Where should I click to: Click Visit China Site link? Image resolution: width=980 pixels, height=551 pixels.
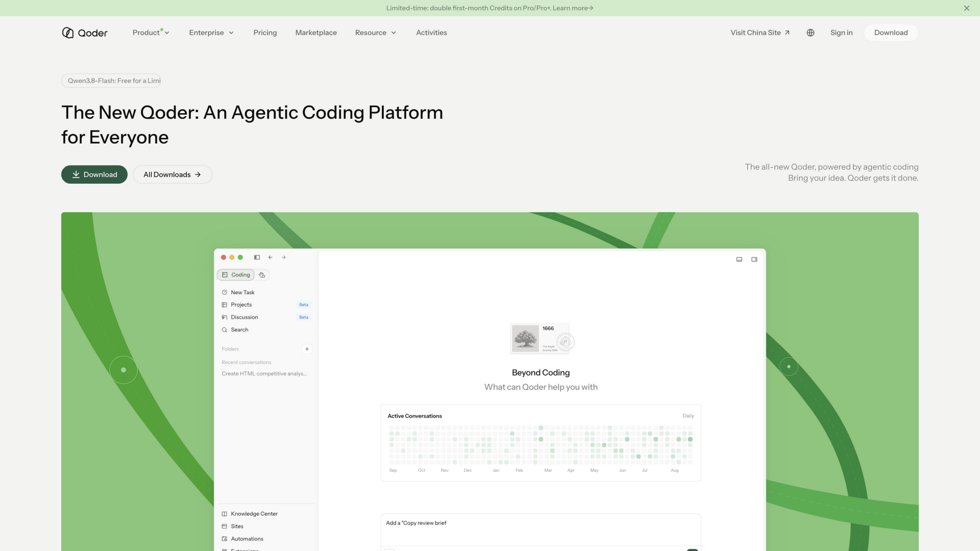[760, 33]
